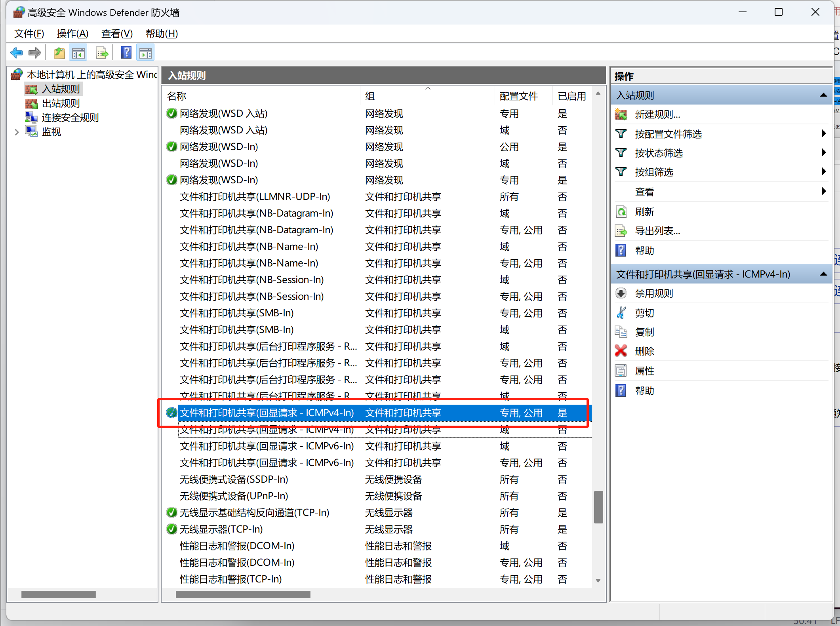840x626 pixels.
Task: Click the 剪切 scissors icon
Action: pyautogui.click(x=621, y=313)
